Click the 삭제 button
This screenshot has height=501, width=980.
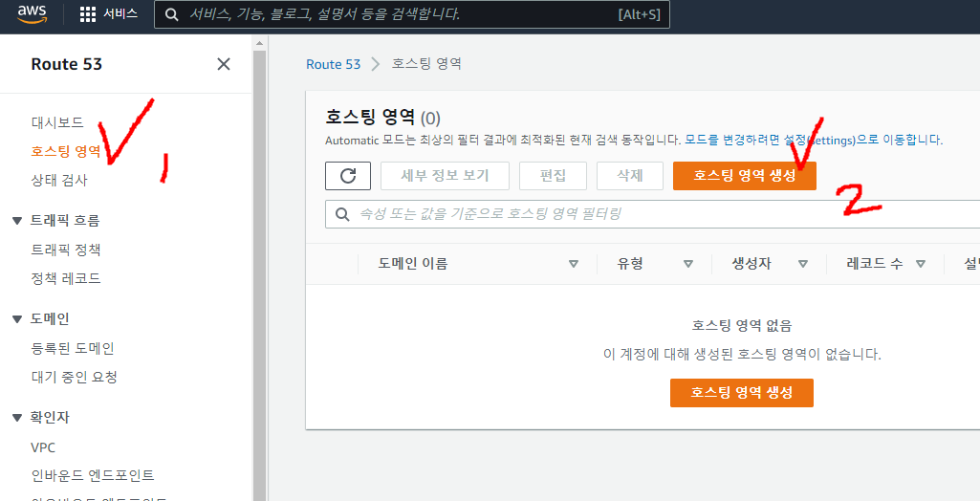[x=630, y=176]
